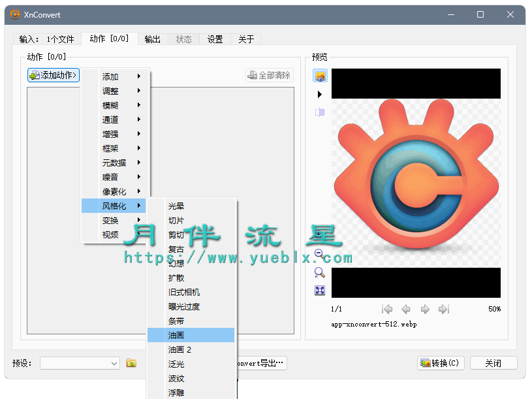Expand the 模糊 submenu

click(115, 105)
